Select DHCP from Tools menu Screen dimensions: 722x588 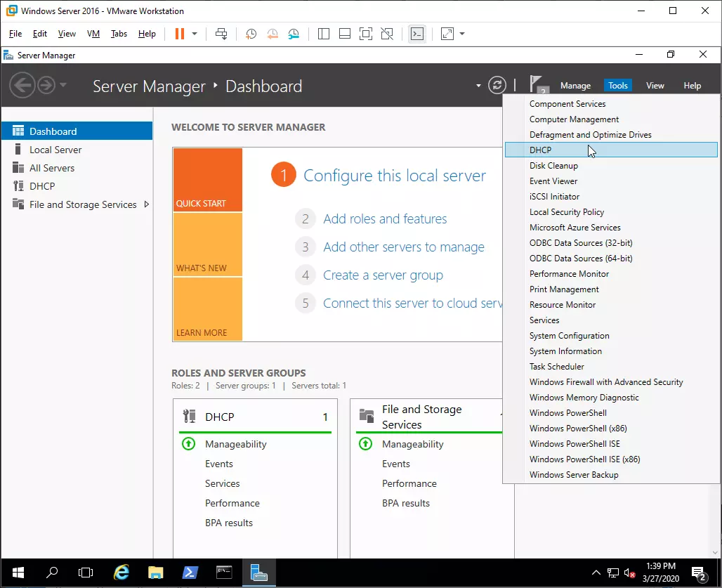point(611,150)
